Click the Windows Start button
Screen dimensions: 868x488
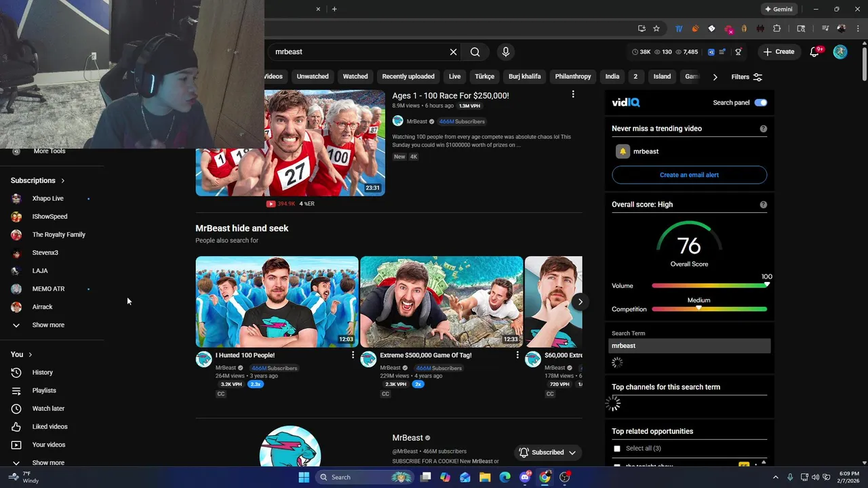click(x=304, y=477)
